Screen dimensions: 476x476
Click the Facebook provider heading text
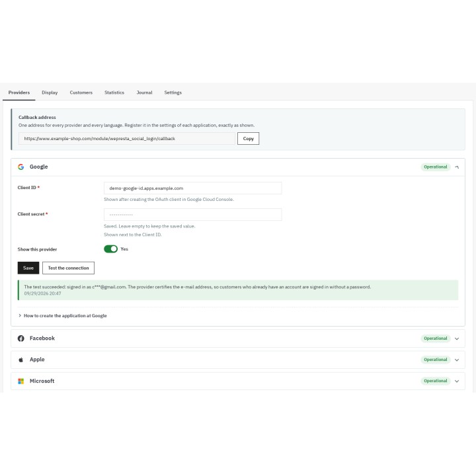[x=42, y=338]
